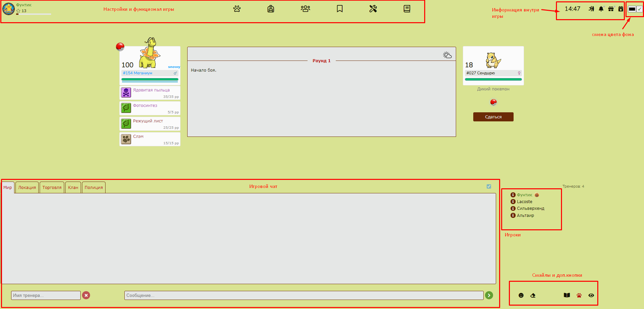
Task: Open the trainers group icon
Action: (x=306, y=9)
